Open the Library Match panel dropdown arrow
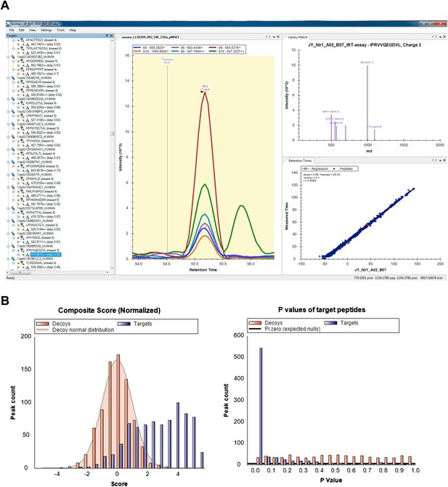448x487 pixels. point(440,37)
